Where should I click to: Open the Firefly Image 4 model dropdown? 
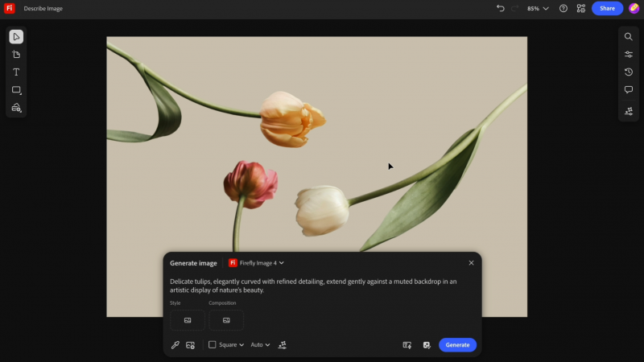pos(256,263)
